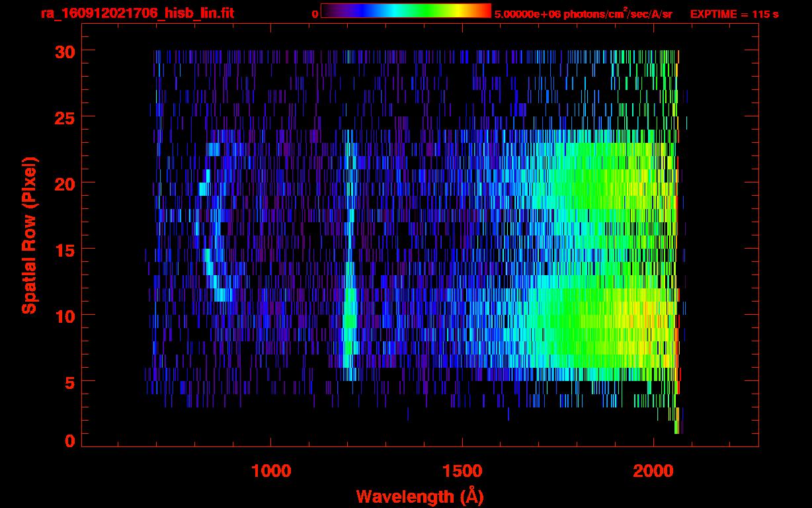This screenshot has width=812, height=508.
Task: Click the 1500 wavelength tick label
Action: (x=462, y=470)
